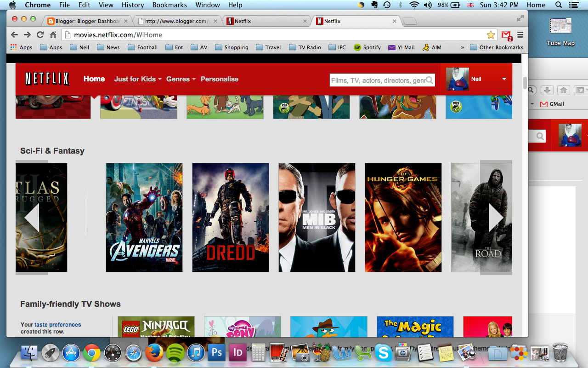Open Notification Center from the menu bar

tap(574, 5)
